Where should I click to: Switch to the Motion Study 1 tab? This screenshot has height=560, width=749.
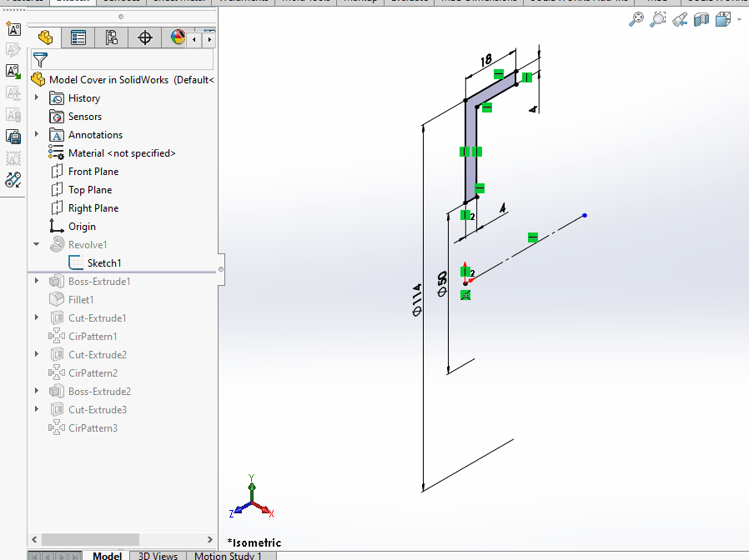(x=228, y=555)
